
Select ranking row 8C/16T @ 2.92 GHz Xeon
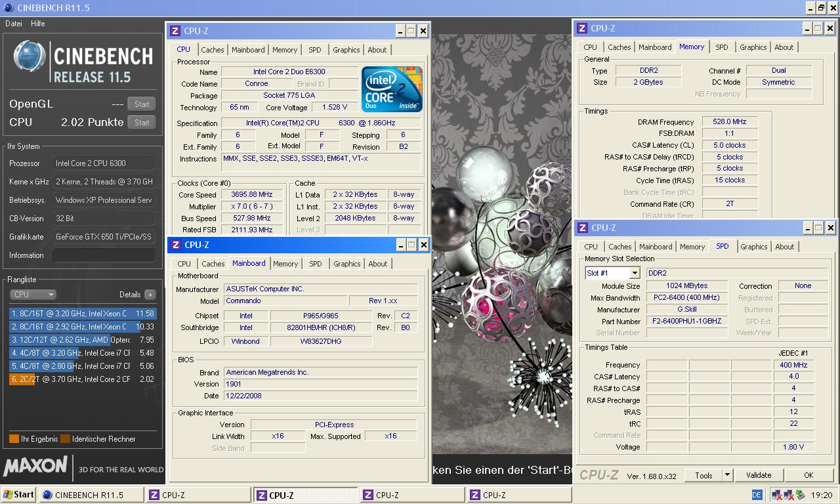coord(83,327)
